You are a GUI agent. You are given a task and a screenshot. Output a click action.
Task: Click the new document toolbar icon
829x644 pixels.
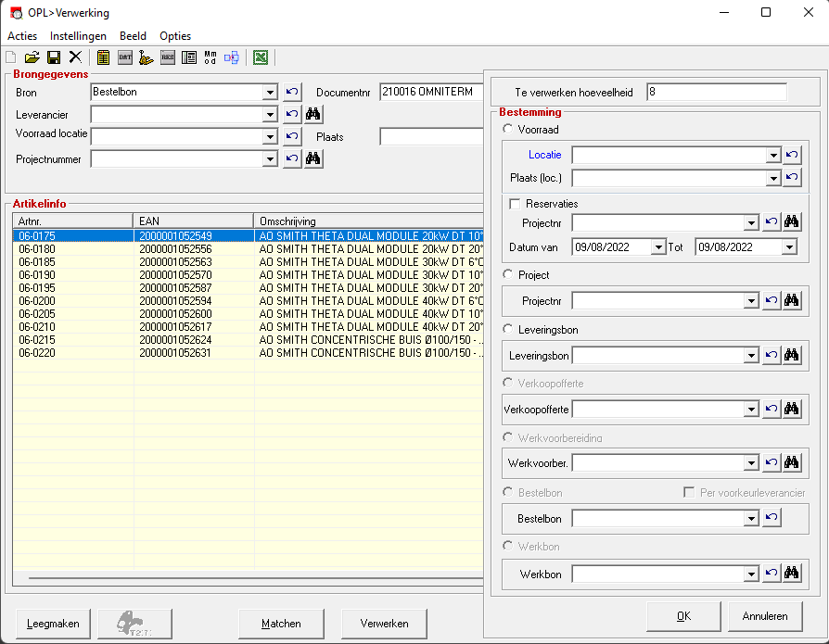(10, 57)
